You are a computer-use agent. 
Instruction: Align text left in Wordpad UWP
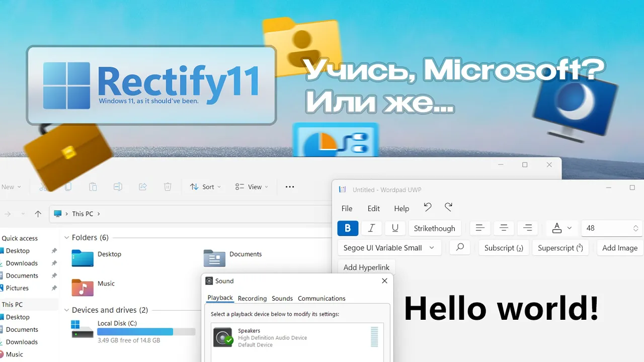point(480,228)
